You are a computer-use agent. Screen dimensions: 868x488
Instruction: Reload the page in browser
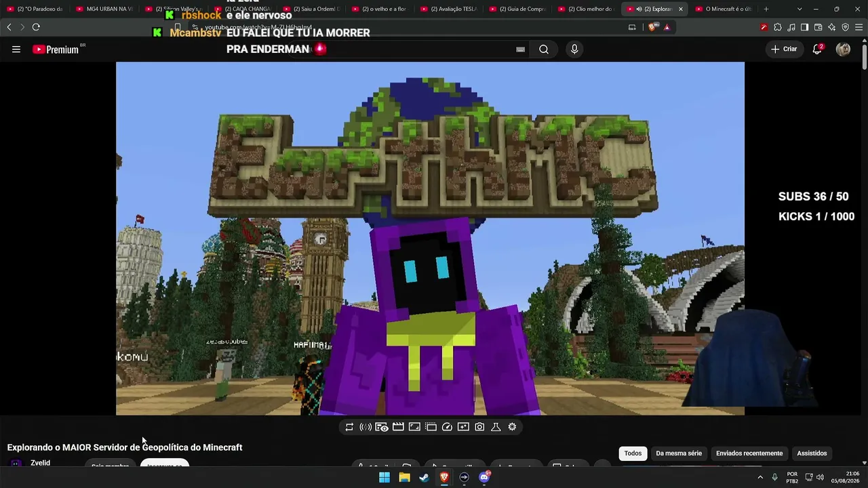(x=36, y=27)
